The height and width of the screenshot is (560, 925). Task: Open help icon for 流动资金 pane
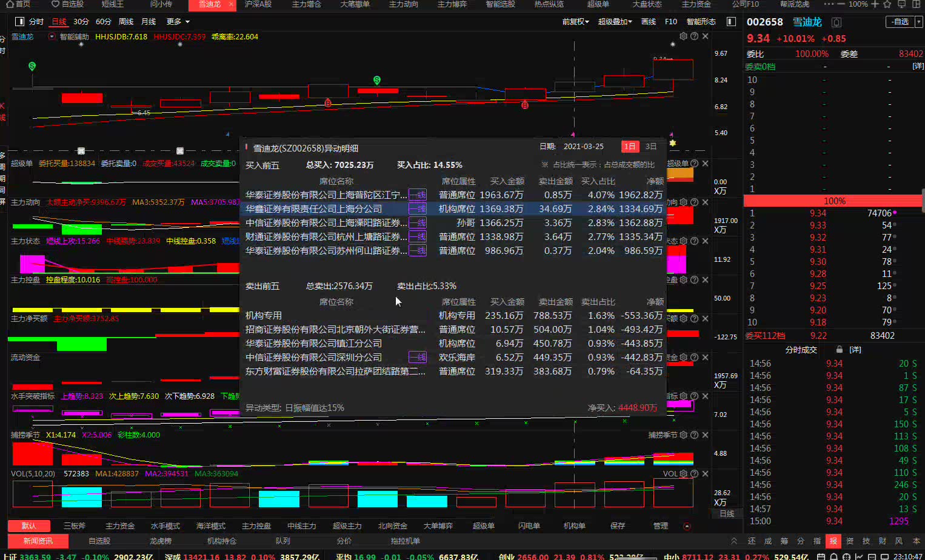pyautogui.click(x=695, y=358)
